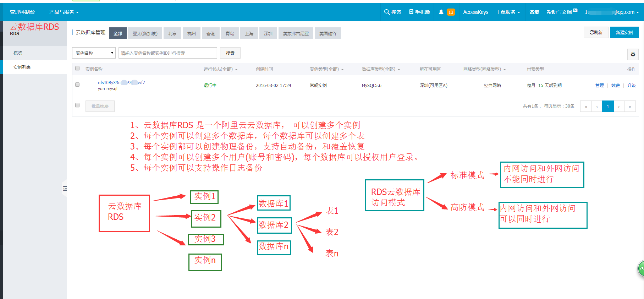The width and height of the screenshot is (644, 299).
Task: Click the 深圳(可用区A) zone cell
Action: [434, 86]
